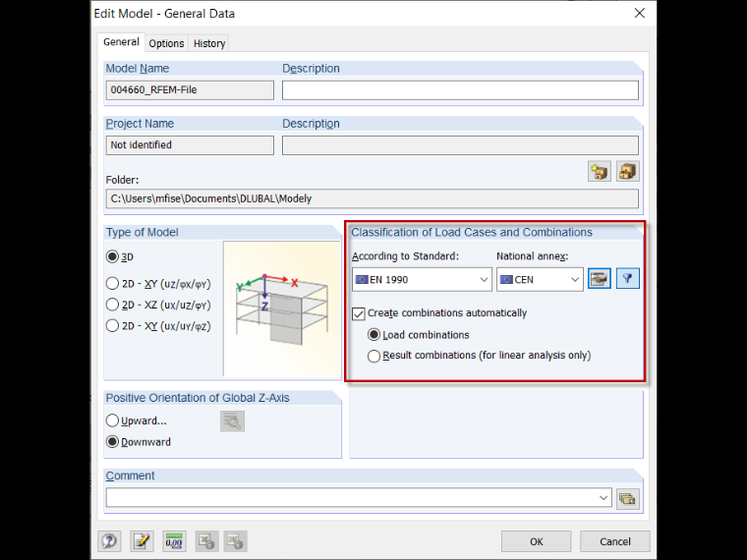Click the new project folder icon
This screenshot has width=747, height=560.
(600, 171)
